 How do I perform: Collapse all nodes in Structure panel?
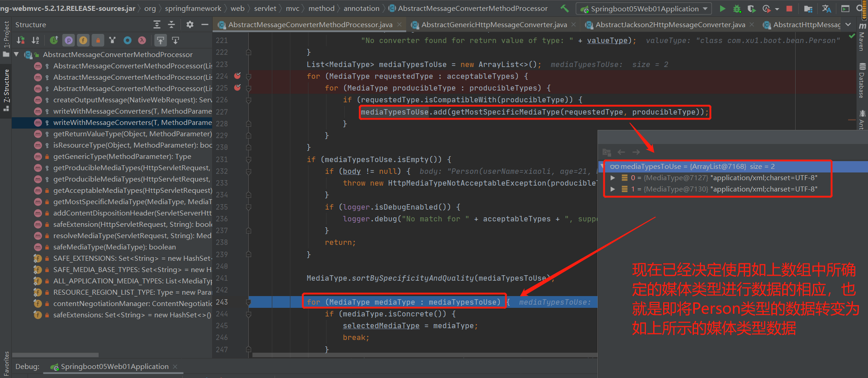[171, 24]
